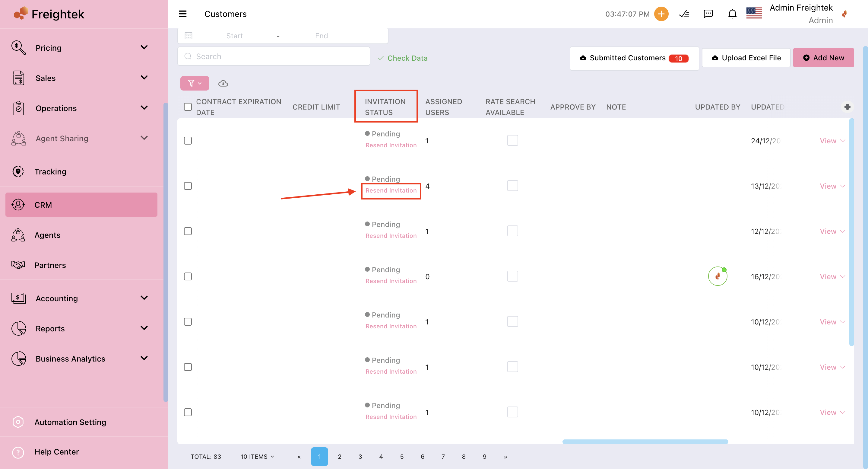Image resolution: width=868 pixels, height=469 pixels.
Task: Click the customer Search field
Action: pyautogui.click(x=274, y=56)
